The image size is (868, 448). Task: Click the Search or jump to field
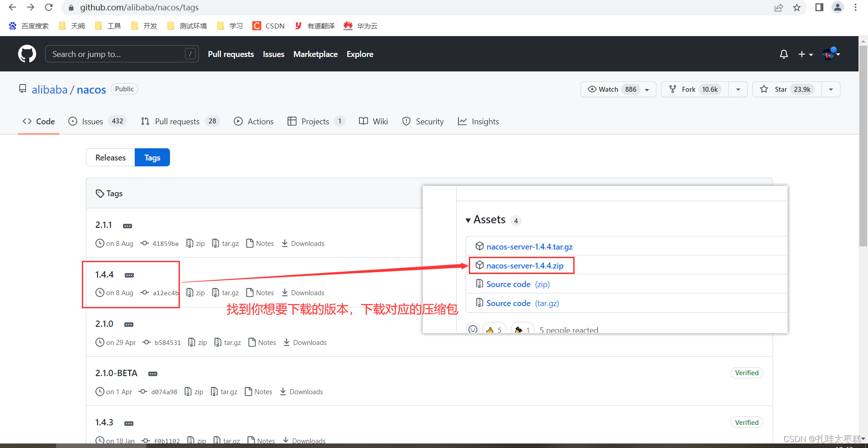(122, 54)
